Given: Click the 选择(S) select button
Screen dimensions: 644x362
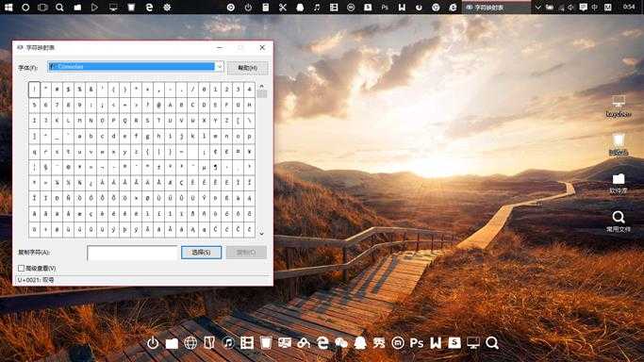Looking at the screenshot, I should pyautogui.click(x=201, y=253).
